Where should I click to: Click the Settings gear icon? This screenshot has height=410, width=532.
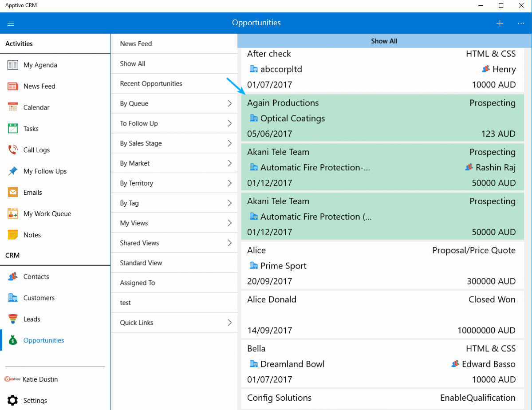(x=13, y=400)
